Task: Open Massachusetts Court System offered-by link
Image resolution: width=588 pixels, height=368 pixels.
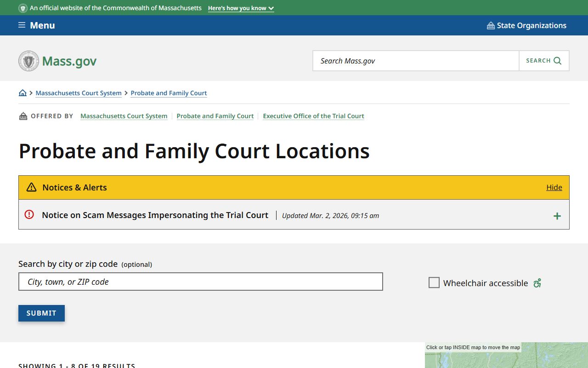Action: click(x=124, y=116)
